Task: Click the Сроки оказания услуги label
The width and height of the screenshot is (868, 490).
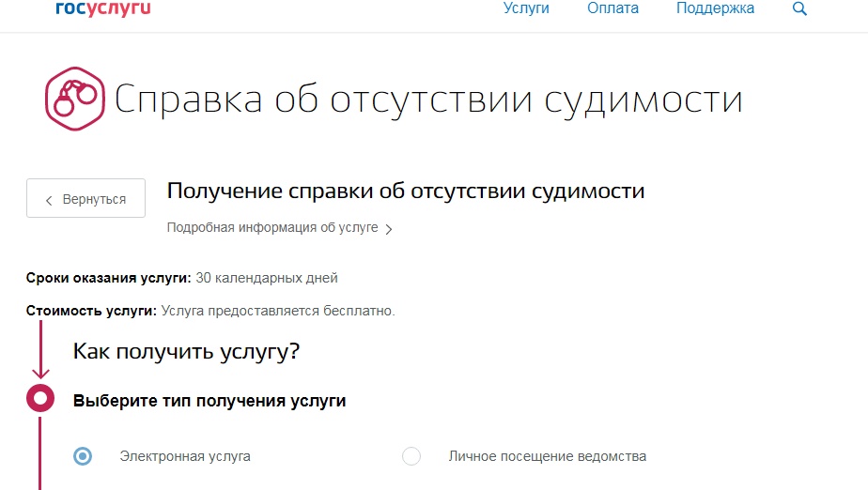Action: [x=109, y=278]
